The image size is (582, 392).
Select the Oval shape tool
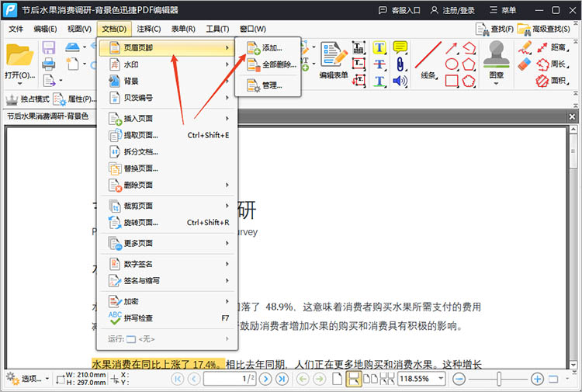coord(452,64)
